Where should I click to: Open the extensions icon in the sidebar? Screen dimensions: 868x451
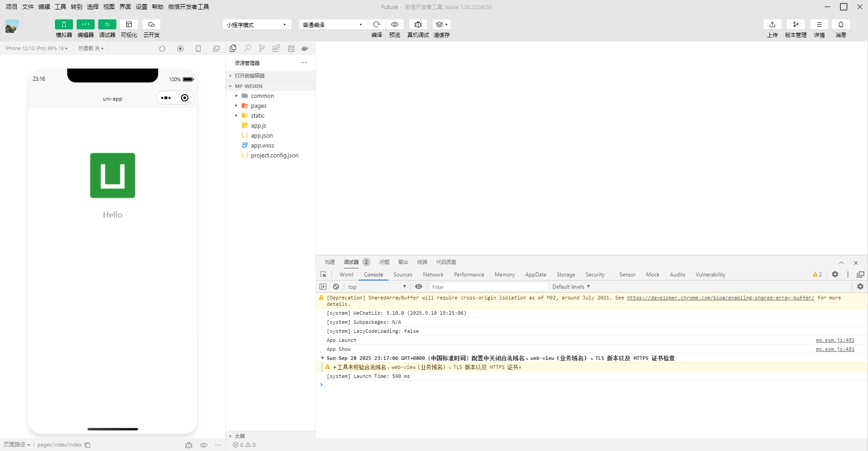tap(276, 48)
